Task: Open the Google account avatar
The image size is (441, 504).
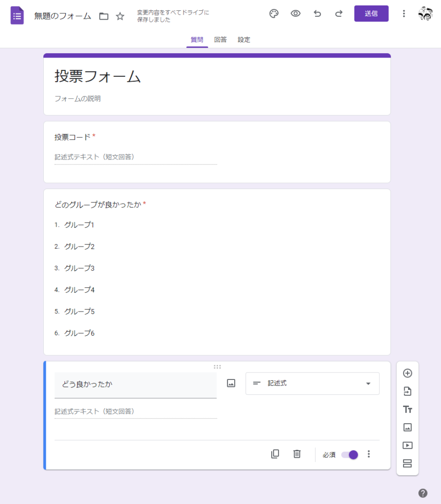Action: tap(425, 13)
